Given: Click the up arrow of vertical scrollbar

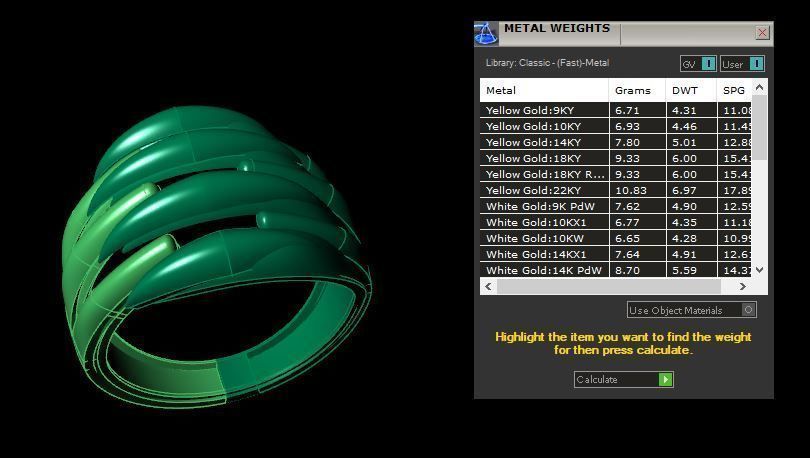Looking at the screenshot, I should click(x=759, y=87).
